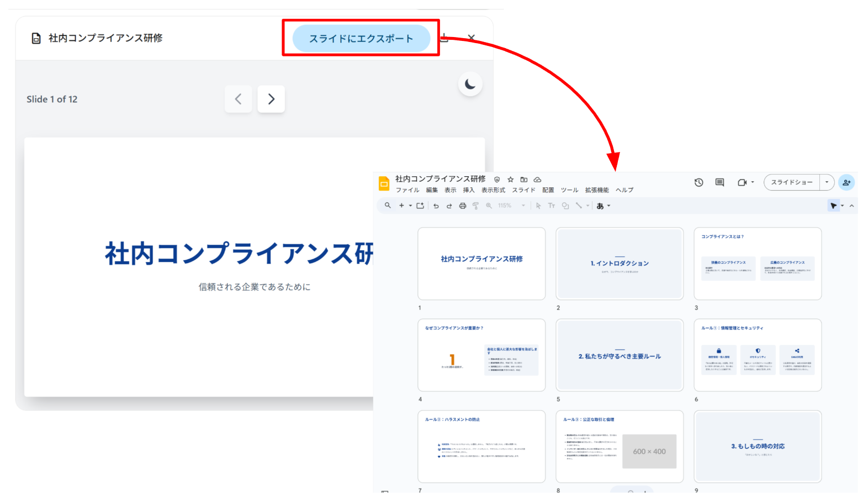
Task: Open the 拡張機能 menu
Action: (597, 190)
